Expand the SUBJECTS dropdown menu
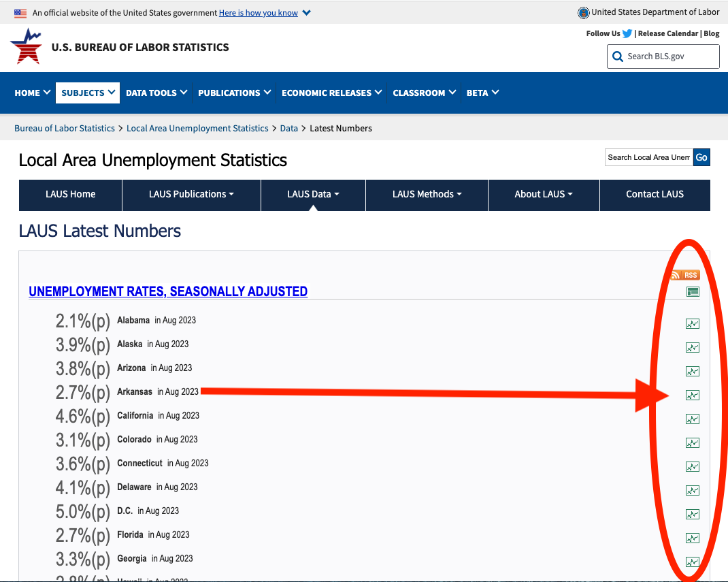728x582 pixels. (88, 93)
